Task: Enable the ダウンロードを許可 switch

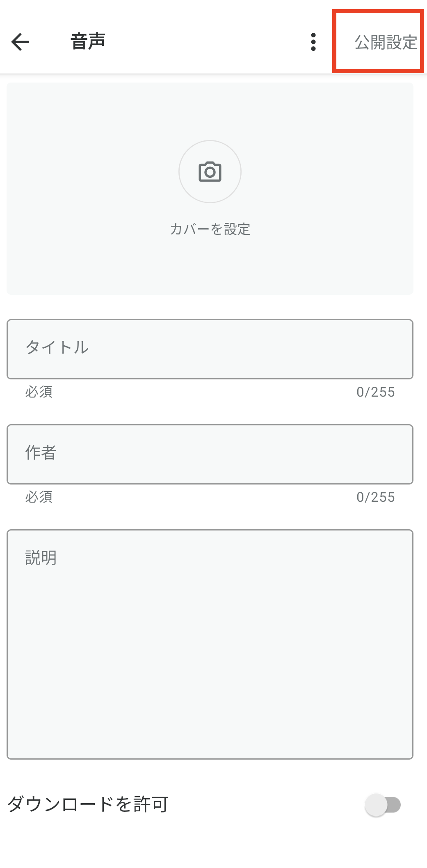Action: [383, 804]
